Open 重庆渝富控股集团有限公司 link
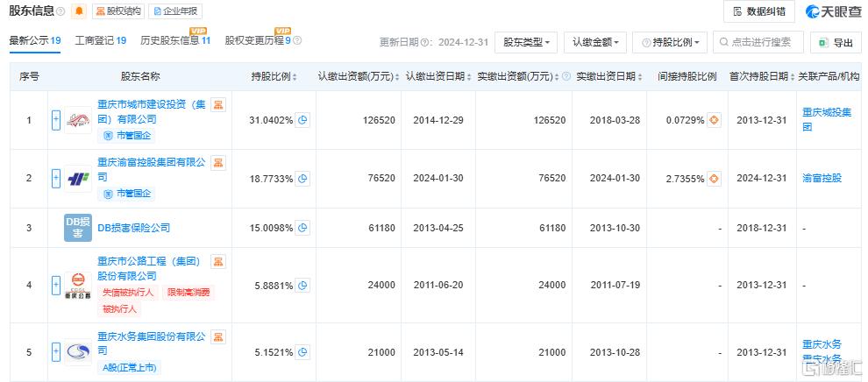 coord(151,170)
